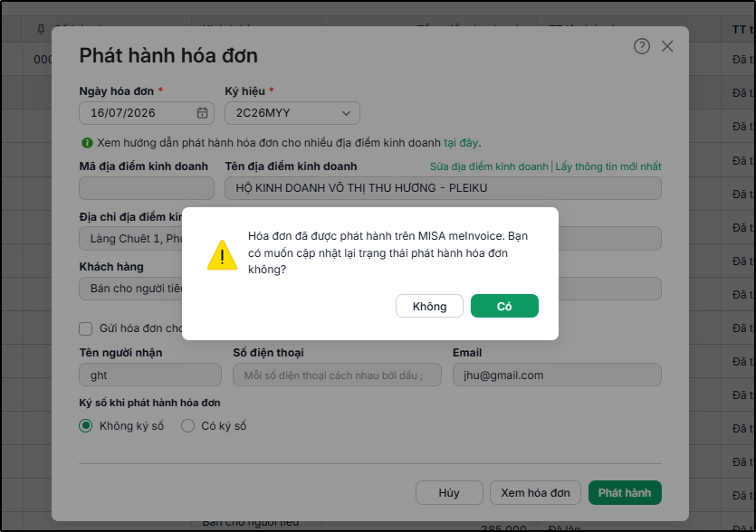Open the tại đây guidance link
This screenshot has width=756, height=532.
point(461,143)
